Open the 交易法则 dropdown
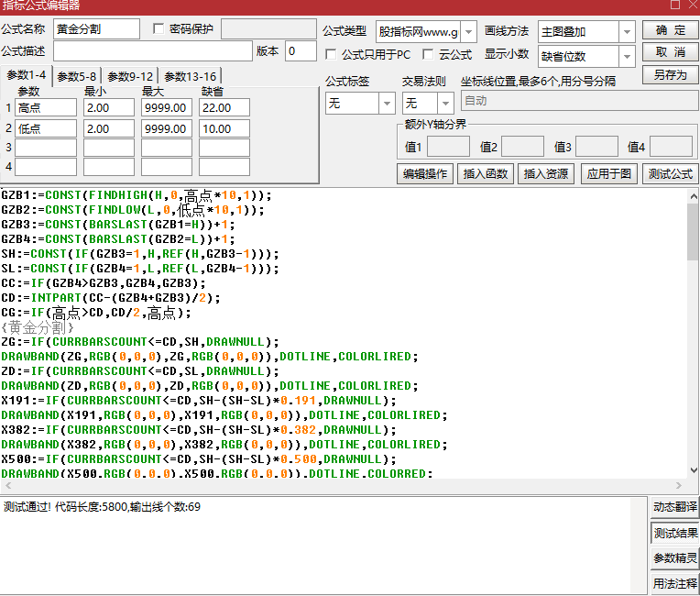 445,104
